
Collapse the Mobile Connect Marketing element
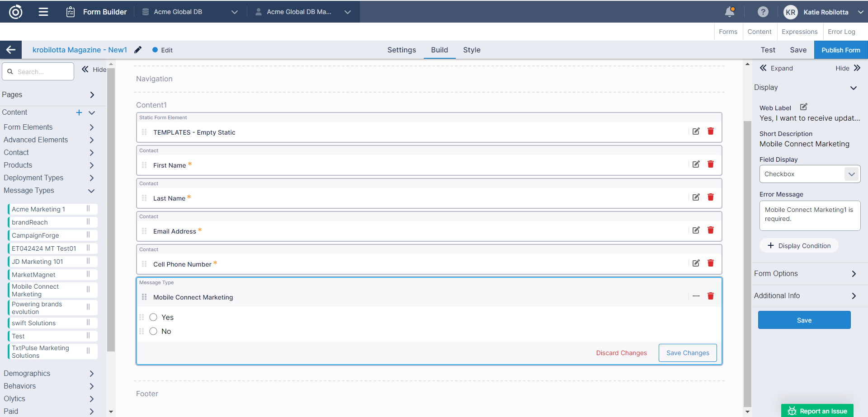pos(696,296)
